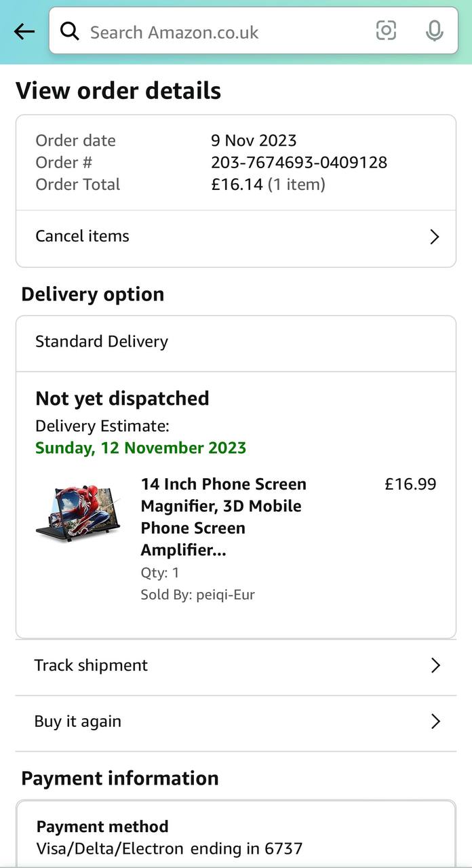Viewport: 472px width, 868px height.
Task: Choose the Buy it again label
Action: [x=78, y=722]
